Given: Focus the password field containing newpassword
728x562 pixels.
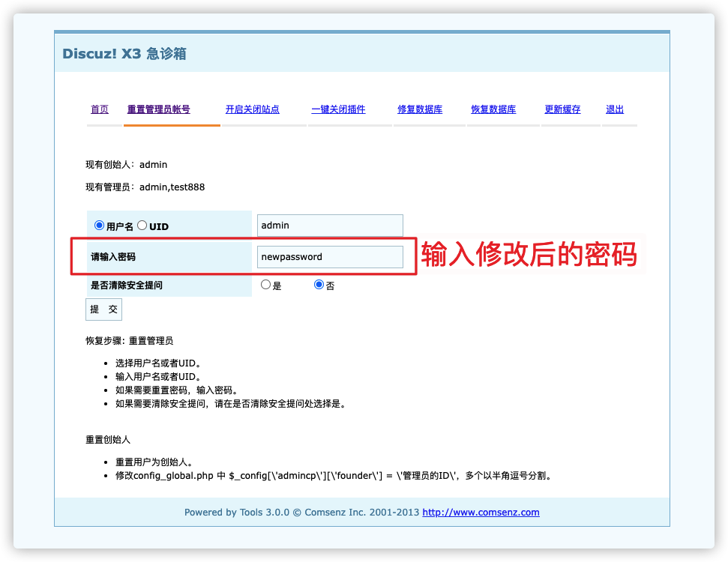Looking at the screenshot, I should tap(330, 257).
